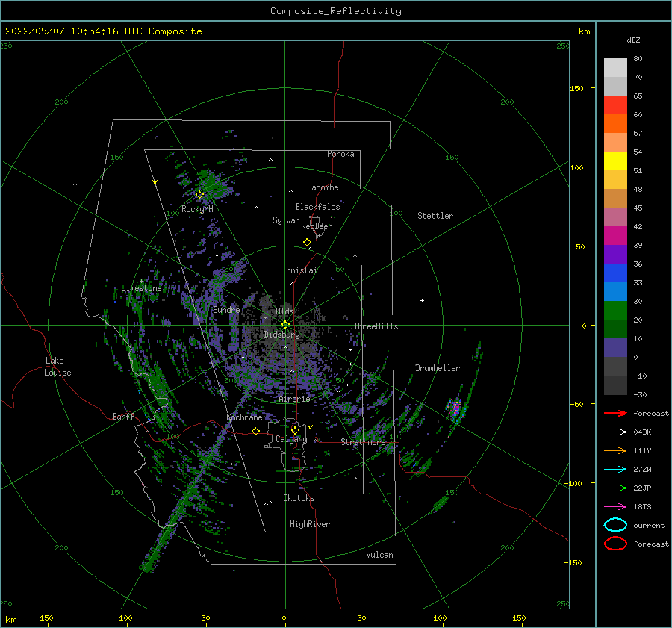Pick the tan 45-48 dBZ swatch

point(615,198)
